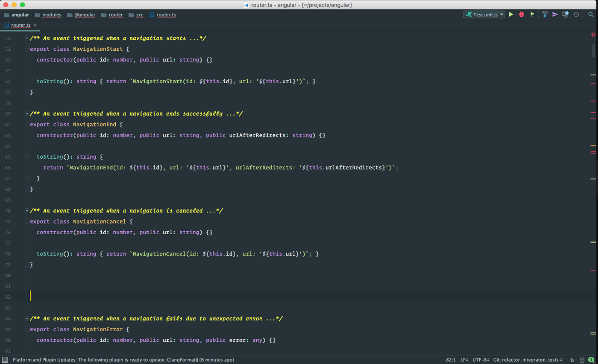Open Search Everywhere with the magnifier icon
This screenshot has height=364, width=598.
coord(591,14)
